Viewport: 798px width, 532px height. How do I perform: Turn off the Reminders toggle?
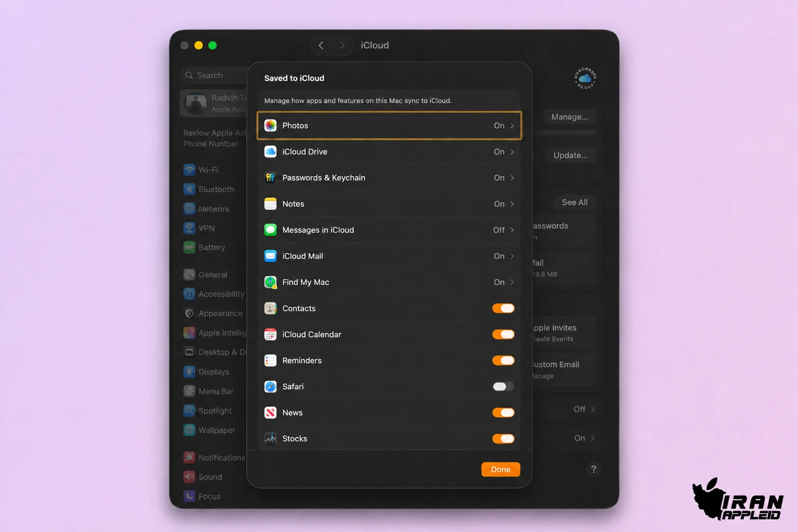point(503,361)
